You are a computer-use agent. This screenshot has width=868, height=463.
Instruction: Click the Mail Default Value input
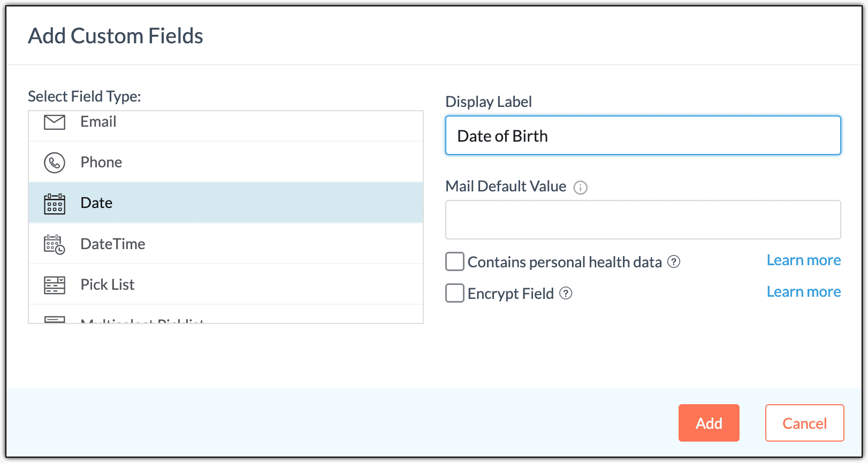(x=643, y=220)
